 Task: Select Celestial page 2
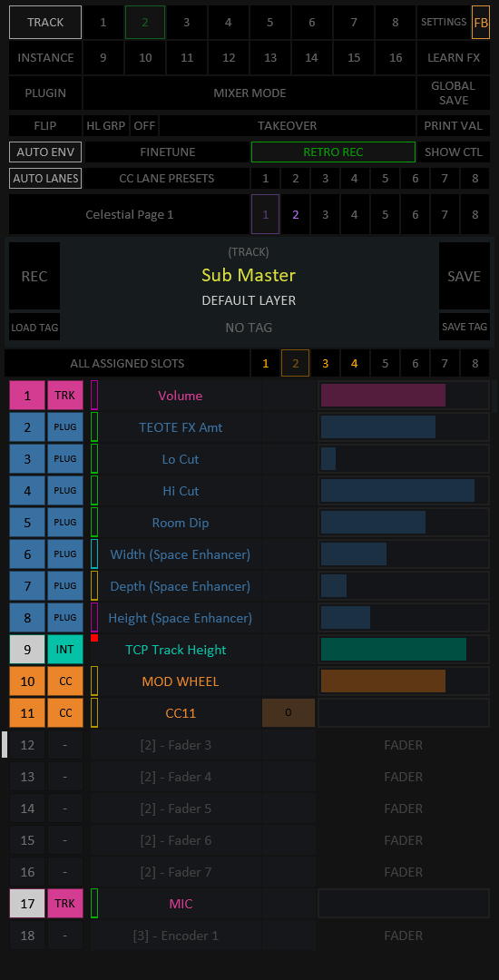click(x=296, y=214)
